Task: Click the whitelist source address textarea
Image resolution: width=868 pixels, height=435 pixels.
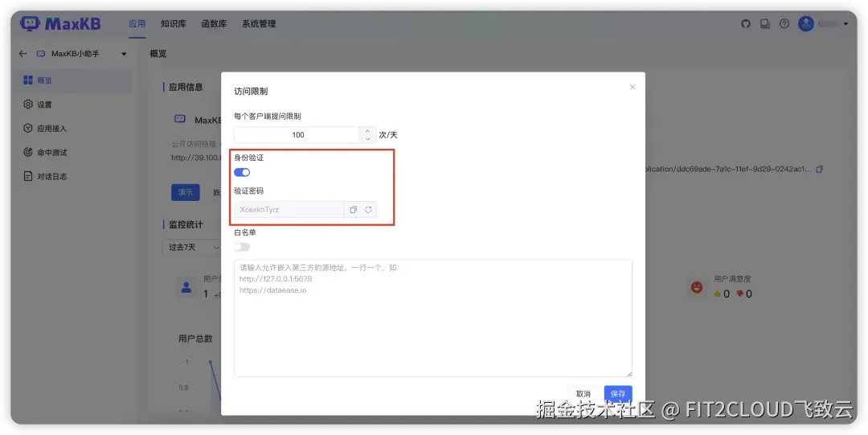Action: click(433, 318)
